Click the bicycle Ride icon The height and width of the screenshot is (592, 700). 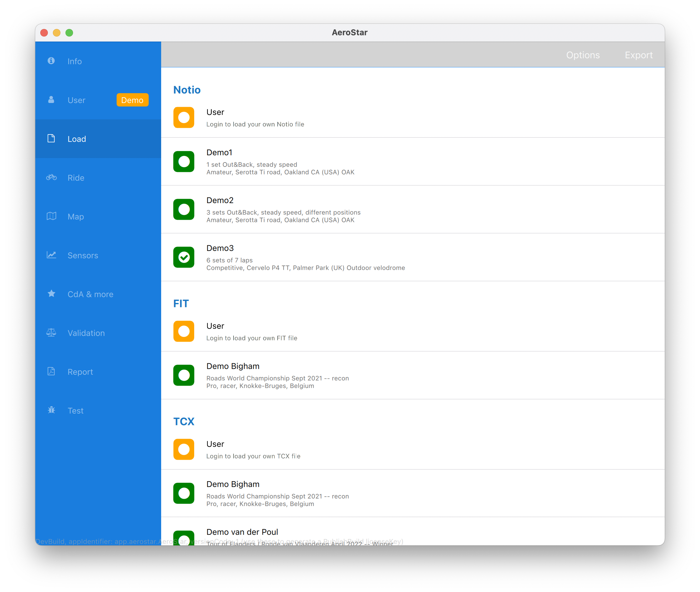click(x=51, y=177)
